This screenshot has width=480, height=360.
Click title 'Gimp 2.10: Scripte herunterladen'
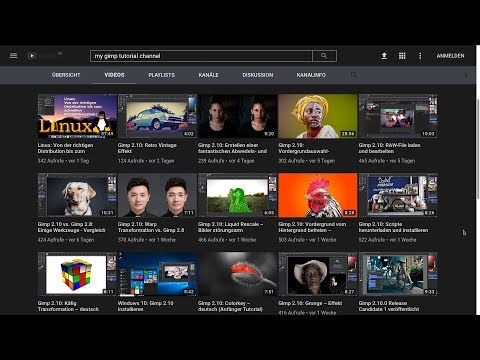394,227
